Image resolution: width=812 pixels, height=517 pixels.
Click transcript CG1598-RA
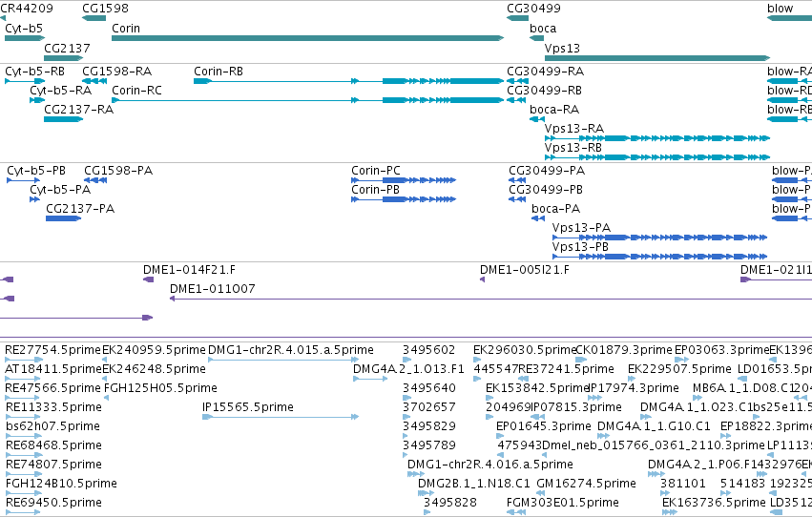[x=94, y=81]
